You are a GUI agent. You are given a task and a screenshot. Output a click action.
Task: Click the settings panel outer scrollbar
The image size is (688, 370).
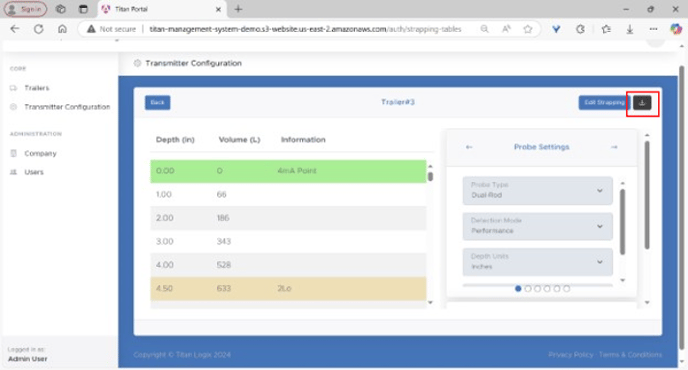point(647,195)
